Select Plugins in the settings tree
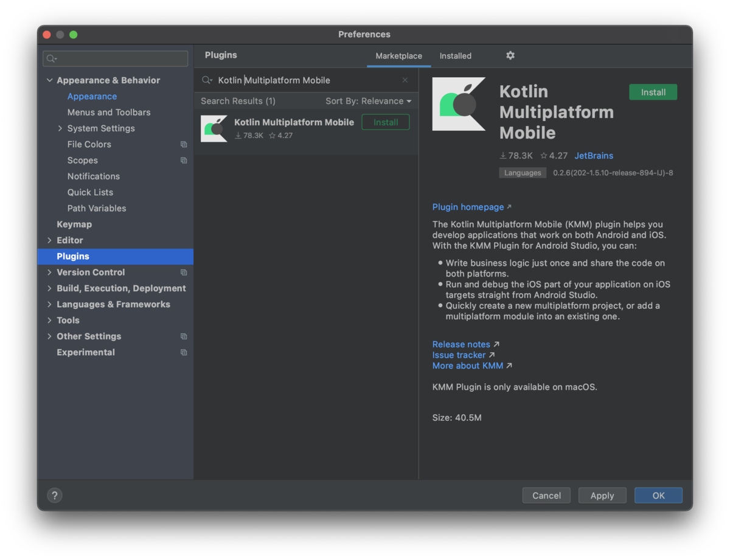 pyautogui.click(x=116, y=257)
